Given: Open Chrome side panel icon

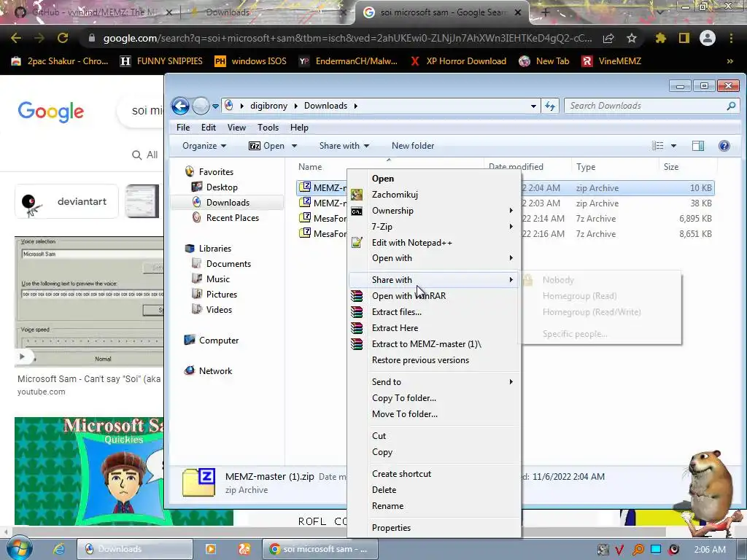Looking at the screenshot, I should (x=684, y=38).
